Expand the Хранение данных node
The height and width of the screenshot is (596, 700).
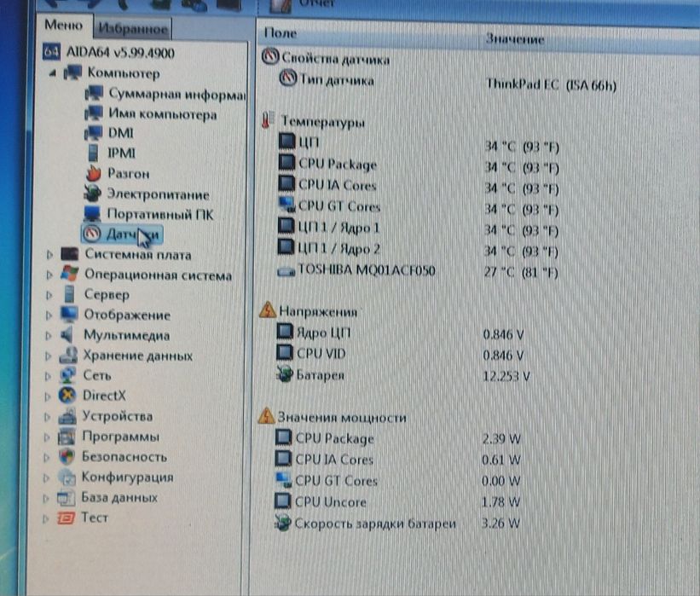[x=49, y=356]
